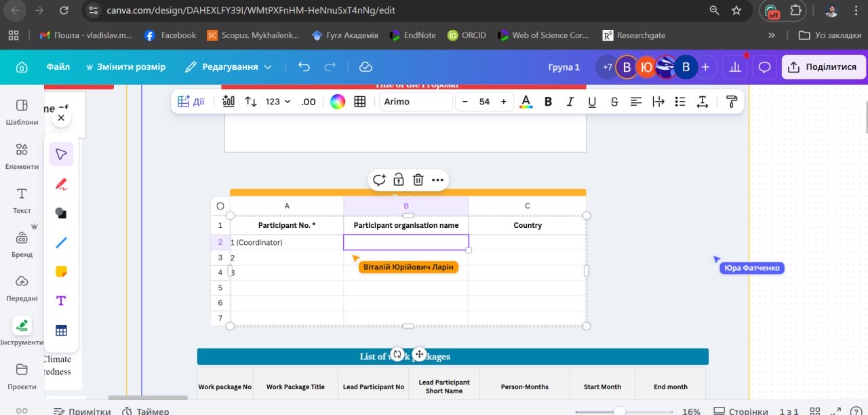Click the lock icon above the table
This screenshot has width=868, height=415.
399,180
